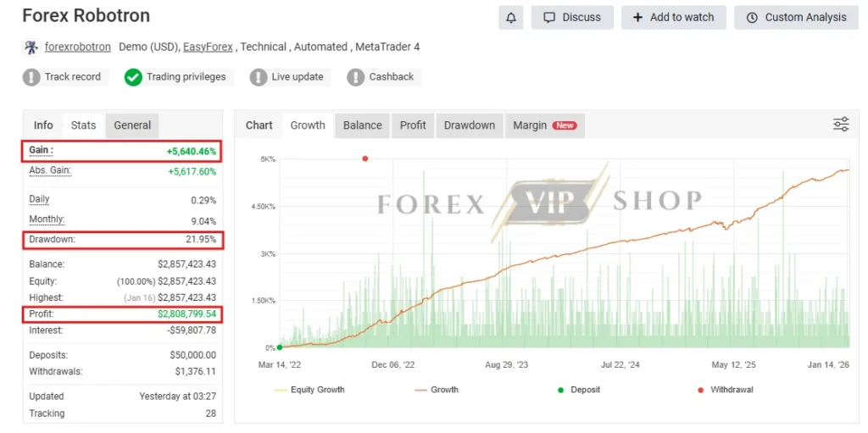Click the Abs. Gain label
Viewport: 868px width, 433px height.
click(50, 170)
